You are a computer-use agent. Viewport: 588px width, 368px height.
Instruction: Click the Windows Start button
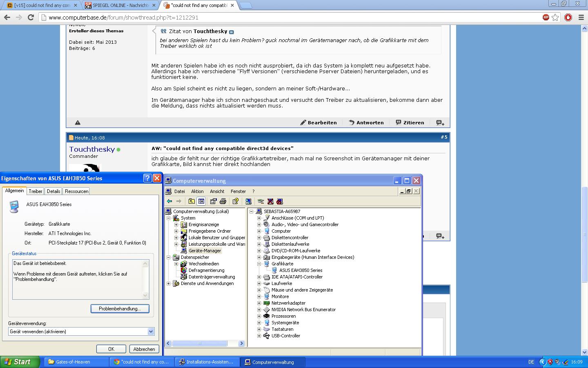tap(20, 362)
